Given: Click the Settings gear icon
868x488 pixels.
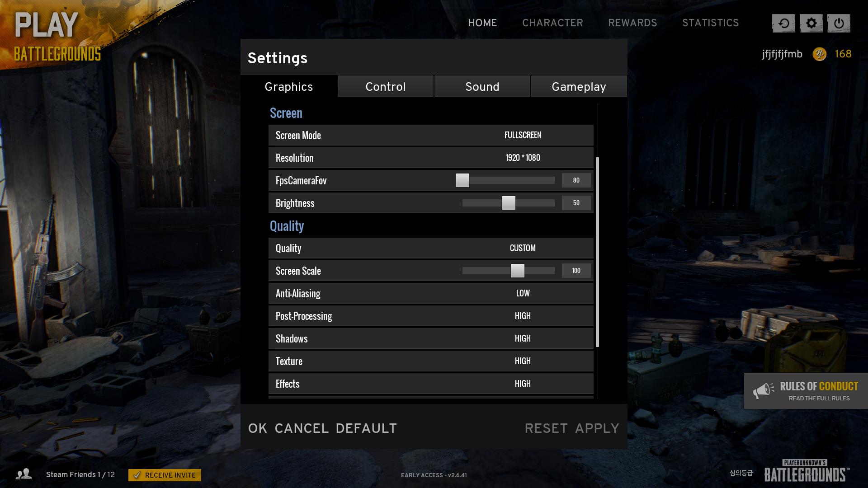Looking at the screenshot, I should click(811, 23).
